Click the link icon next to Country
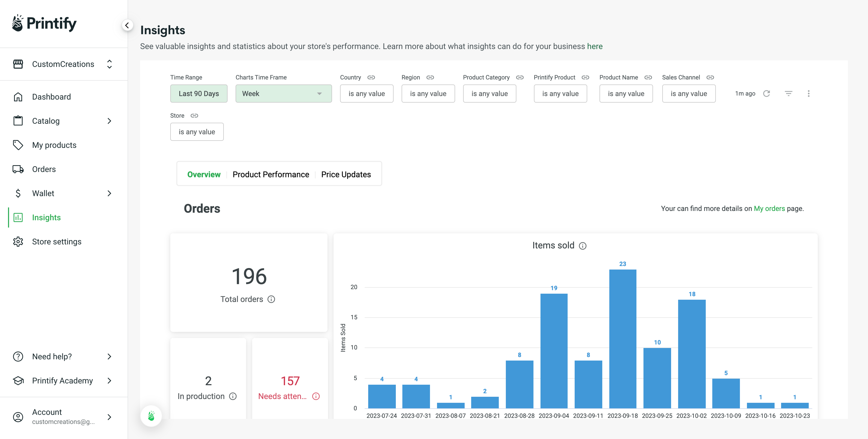Image resolution: width=868 pixels, height=439 pixels. 371,77
